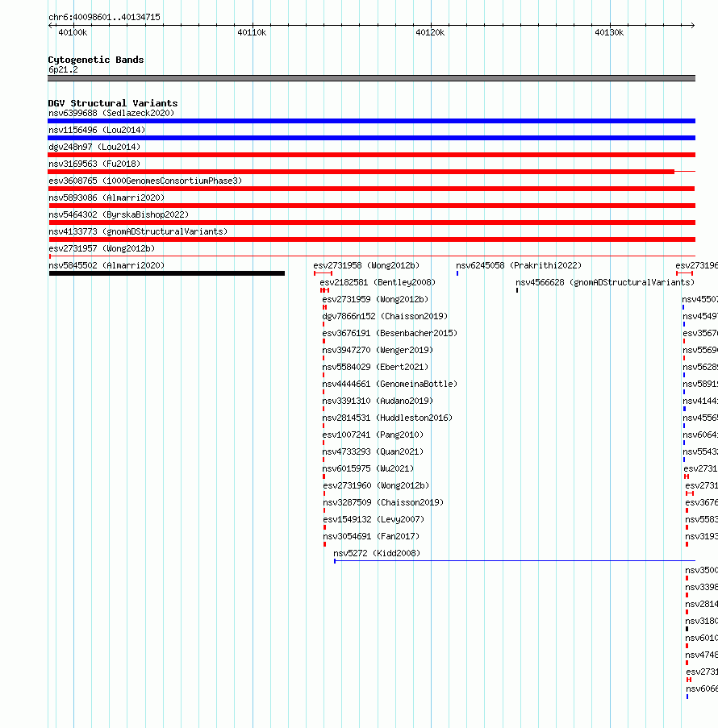Open the nsv5272 (Kidd2008) variant label

tap(377, 554)
